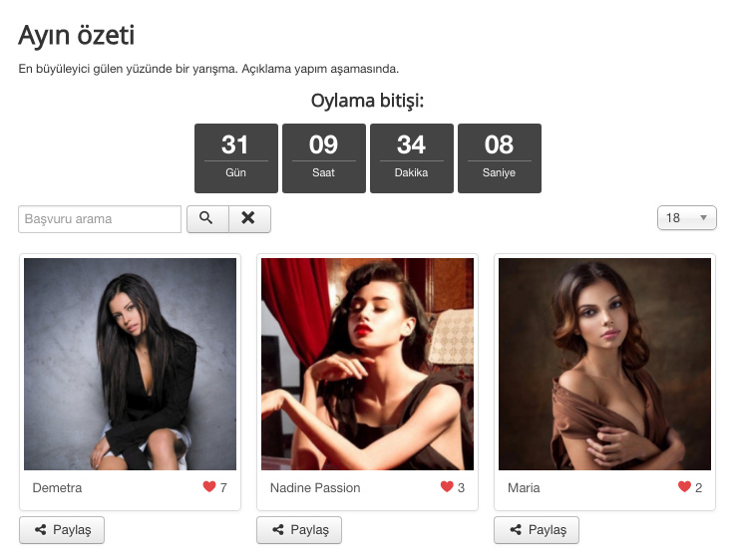Click the Demetra name link

point(57,488)
